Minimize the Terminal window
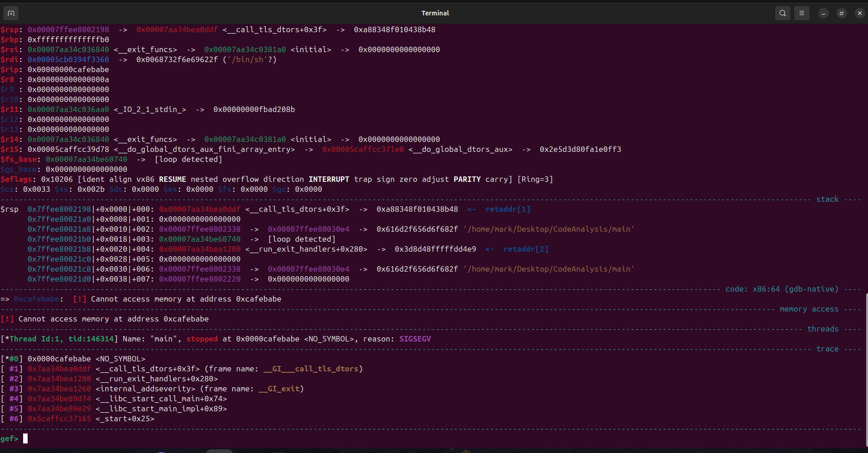868x453 pixels. [823, 13]
